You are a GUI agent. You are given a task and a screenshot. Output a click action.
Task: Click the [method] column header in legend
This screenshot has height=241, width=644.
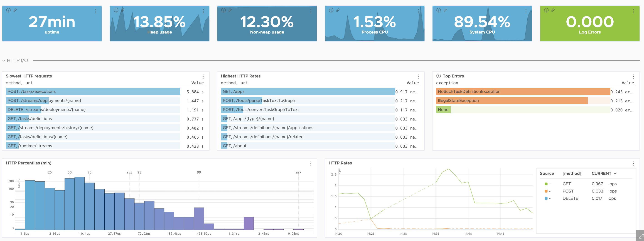[572, 174]
